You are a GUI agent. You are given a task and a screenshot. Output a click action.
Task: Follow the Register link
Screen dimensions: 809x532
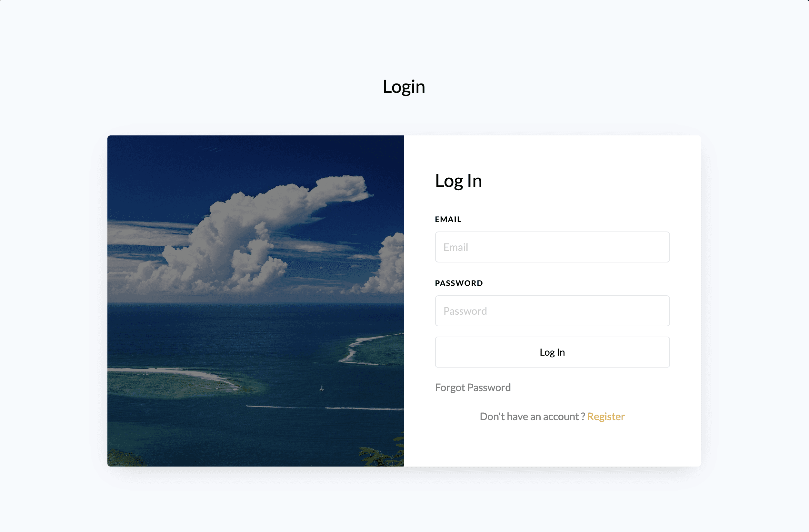(606, 417)
